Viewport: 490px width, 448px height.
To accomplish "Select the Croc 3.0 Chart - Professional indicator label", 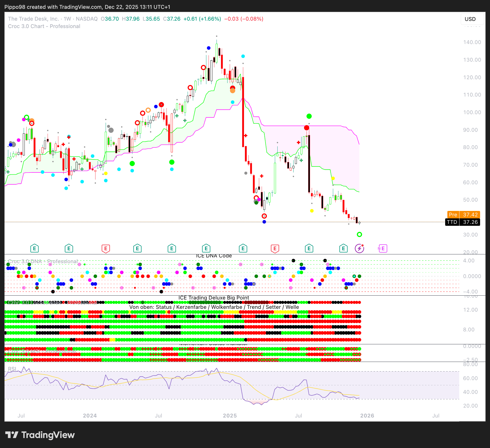I will pyautogui.click(x=44, y=26).
